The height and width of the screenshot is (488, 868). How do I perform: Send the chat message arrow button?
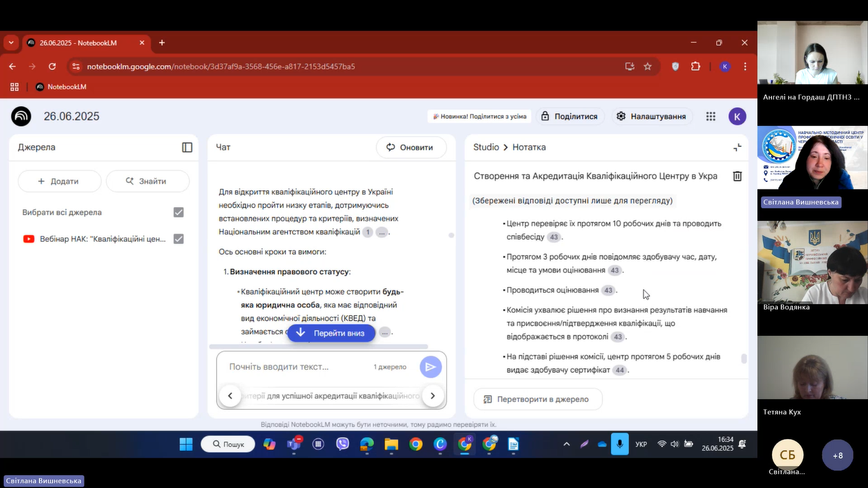pos(431,366)
